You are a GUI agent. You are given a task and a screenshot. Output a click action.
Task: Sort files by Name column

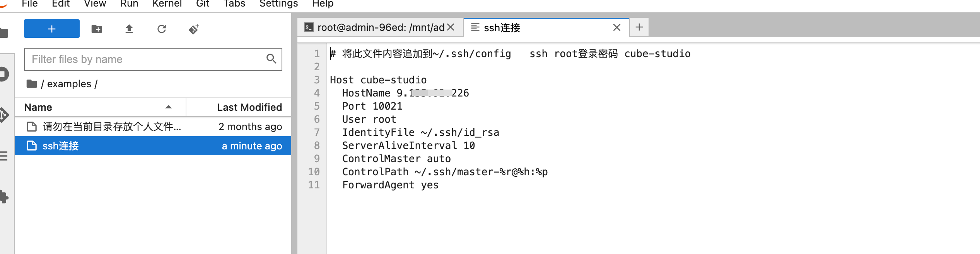(38, 107)
